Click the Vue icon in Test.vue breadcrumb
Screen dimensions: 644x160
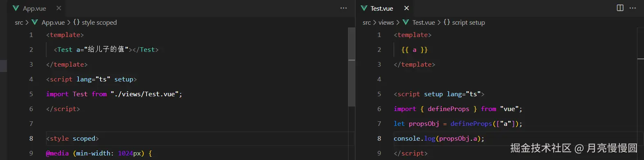click(406, 23)
